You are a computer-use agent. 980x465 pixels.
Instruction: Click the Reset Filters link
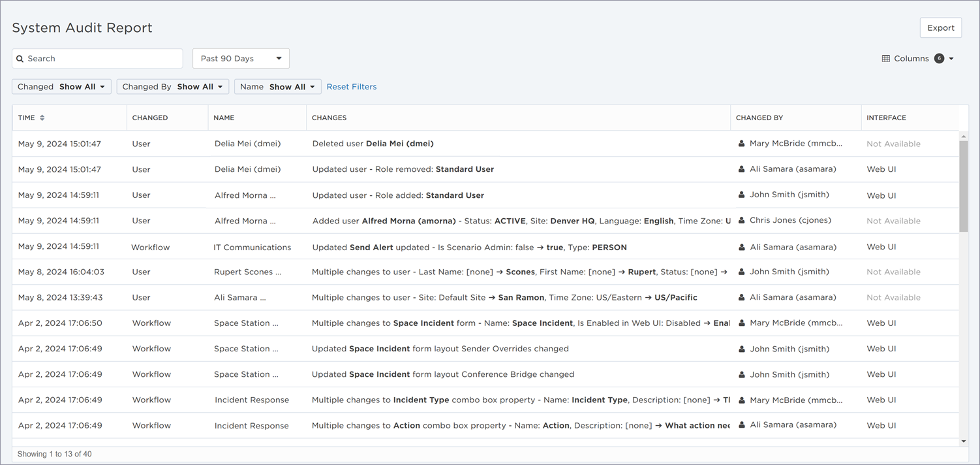[352, 87]
